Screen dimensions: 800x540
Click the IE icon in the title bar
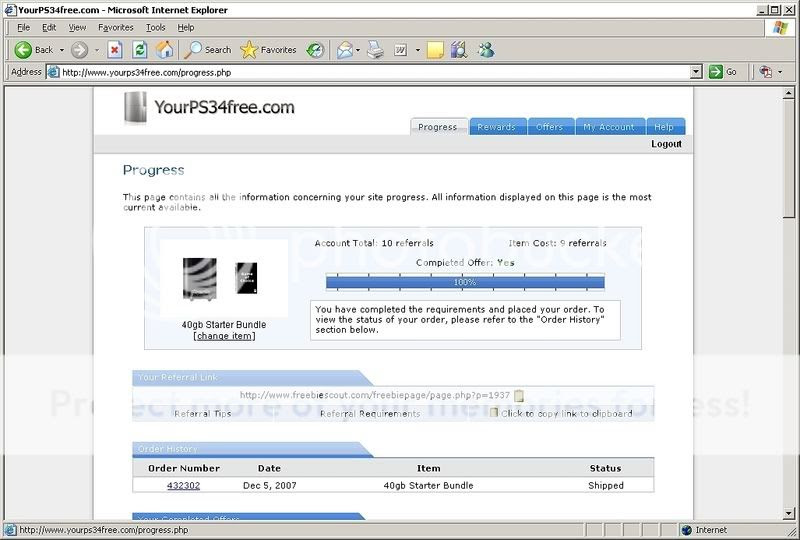[10, 10]
